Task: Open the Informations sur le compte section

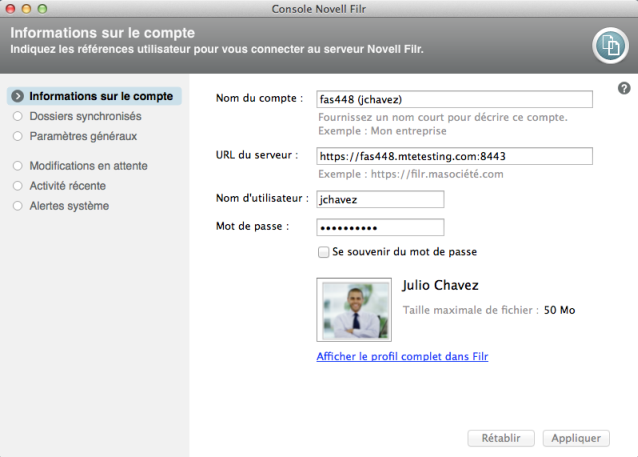Action: [x=94, y=96]
